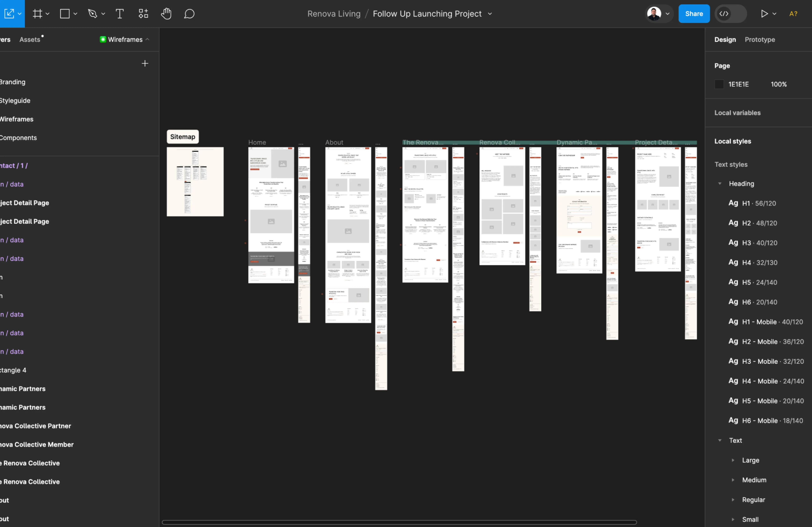The width and height of the screenshot is (812, 527).
Task: Switch to the Prototype tab
Action: point(759,40)
